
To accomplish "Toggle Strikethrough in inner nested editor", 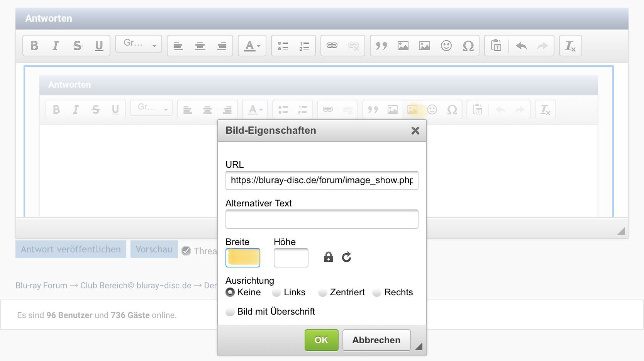I will pyautogui.click(x=95, y=109).
